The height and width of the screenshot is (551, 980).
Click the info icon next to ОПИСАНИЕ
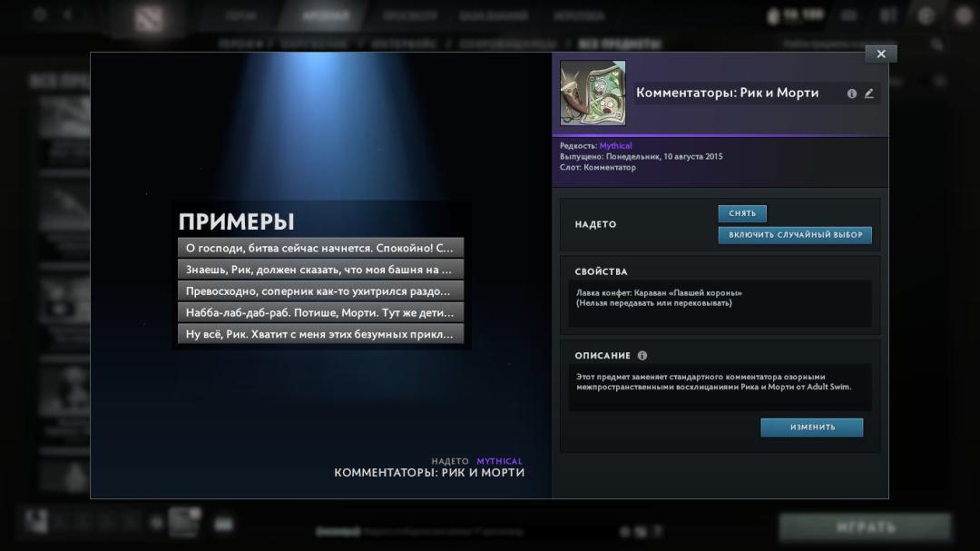pos(642,355)
